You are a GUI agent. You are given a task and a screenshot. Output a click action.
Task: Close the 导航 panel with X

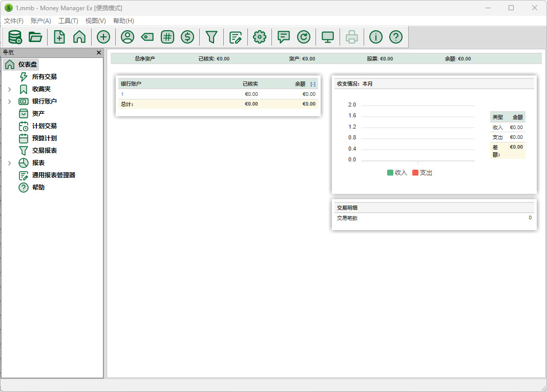pyautogui.click(x=99, y=52)
